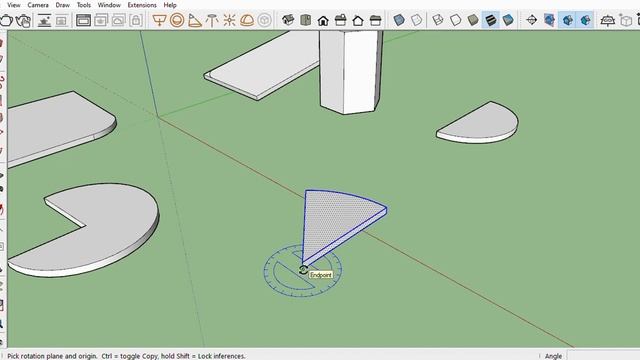This screenshot has width=640, height=360.
Task: Click the 'Angle' label in status bar
Action: click(x=553, y=356)
